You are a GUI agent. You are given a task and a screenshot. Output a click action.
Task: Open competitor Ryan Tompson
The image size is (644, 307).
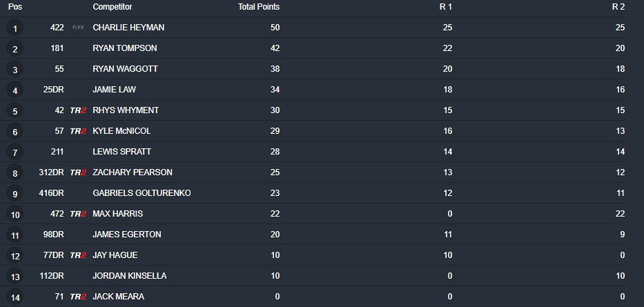coord(124,48)
